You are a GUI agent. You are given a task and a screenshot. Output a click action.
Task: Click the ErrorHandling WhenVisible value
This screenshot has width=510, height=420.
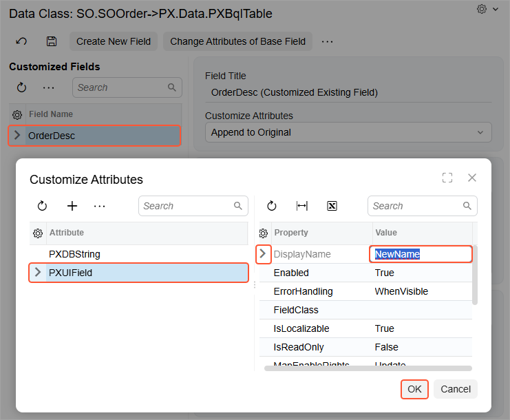(x=401, y=291)
